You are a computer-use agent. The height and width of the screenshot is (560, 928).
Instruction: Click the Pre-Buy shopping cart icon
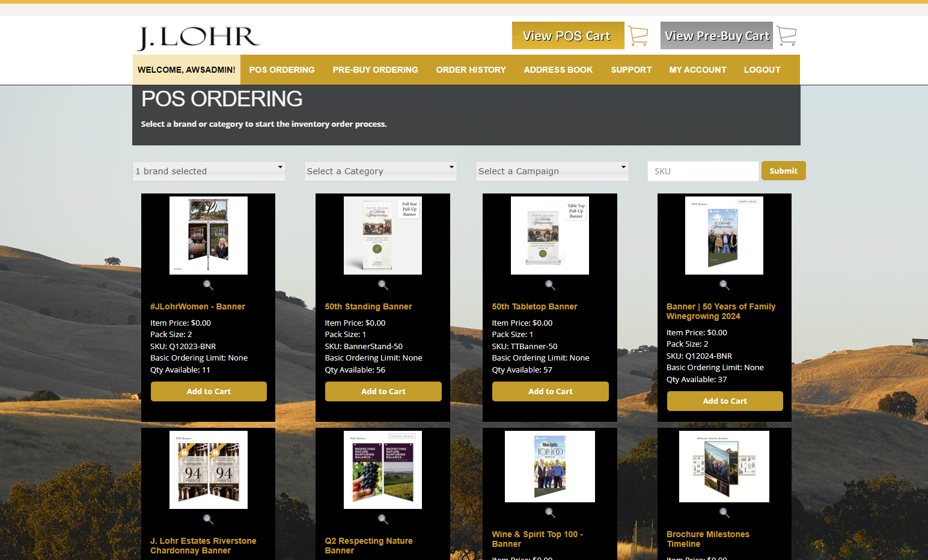click(x=787, y=35)
